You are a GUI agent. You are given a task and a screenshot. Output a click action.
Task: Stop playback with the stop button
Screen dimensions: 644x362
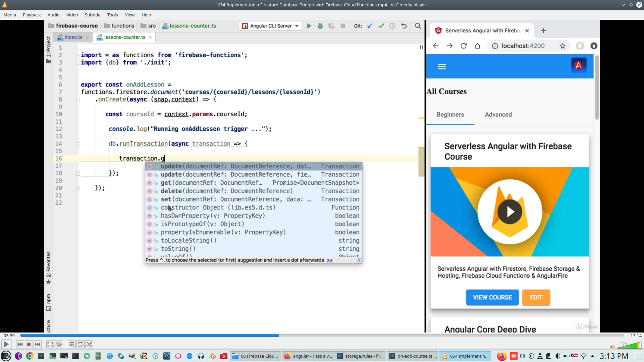[x=29, y=344]
